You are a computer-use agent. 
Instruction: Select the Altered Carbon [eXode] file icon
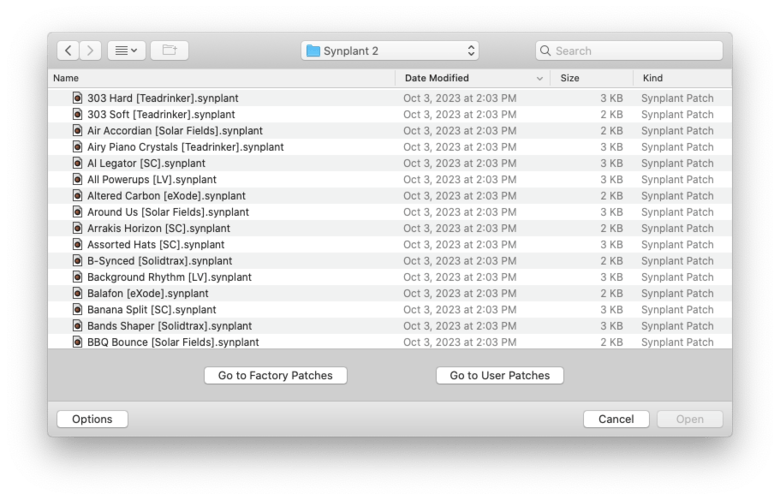(x=77, y=196)
